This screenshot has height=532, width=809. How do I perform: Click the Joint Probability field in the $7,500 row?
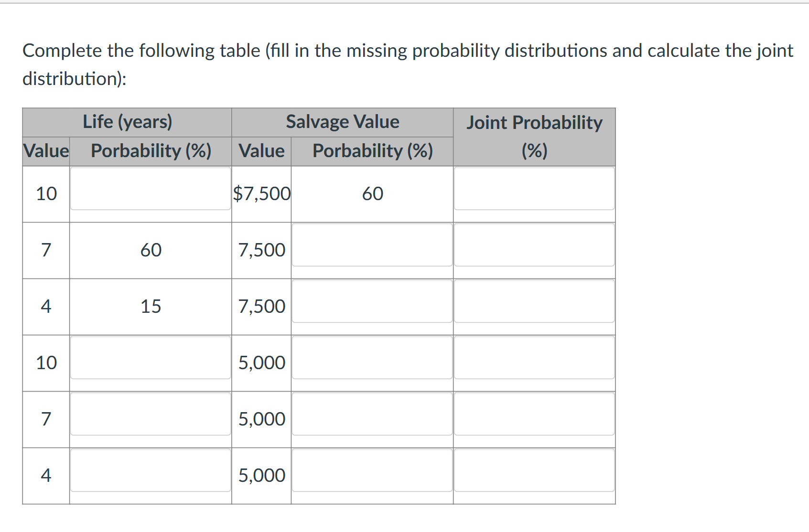point(534,189)
